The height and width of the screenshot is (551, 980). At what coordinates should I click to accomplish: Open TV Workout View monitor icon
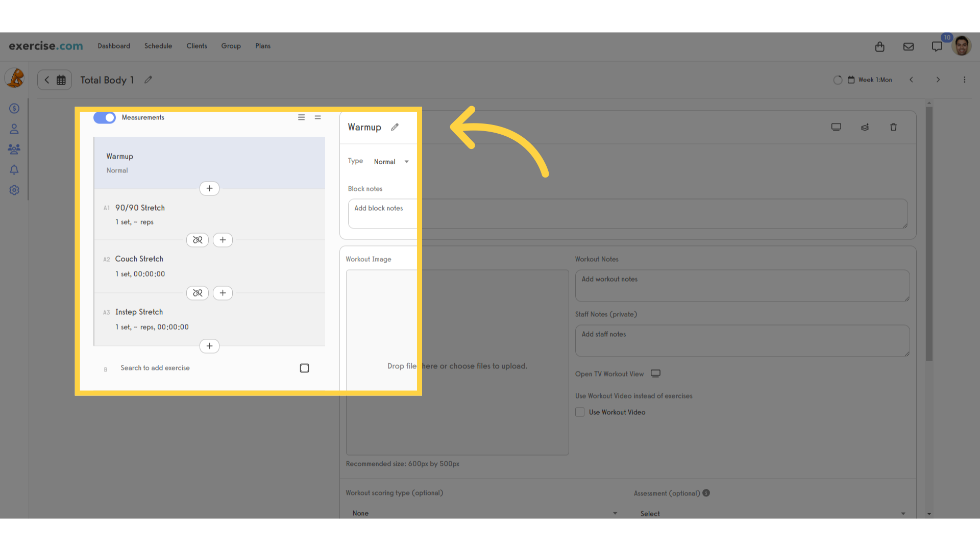coord(655,373)
